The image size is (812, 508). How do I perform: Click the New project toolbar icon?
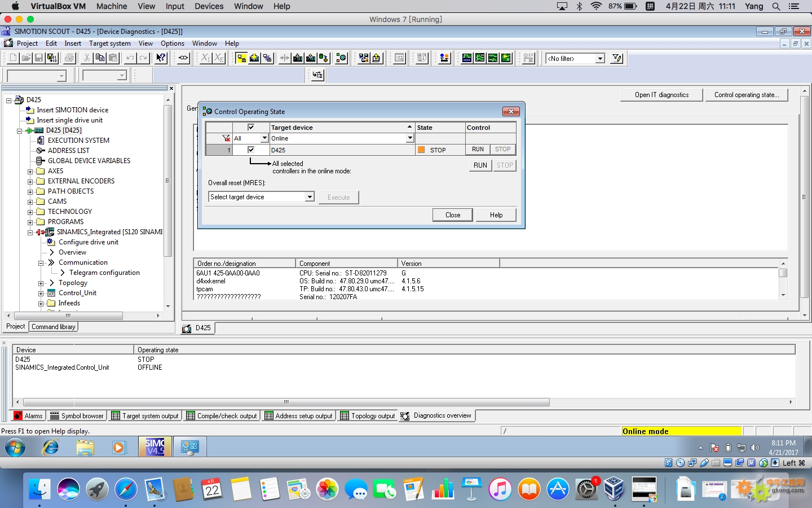click(13, 58)
